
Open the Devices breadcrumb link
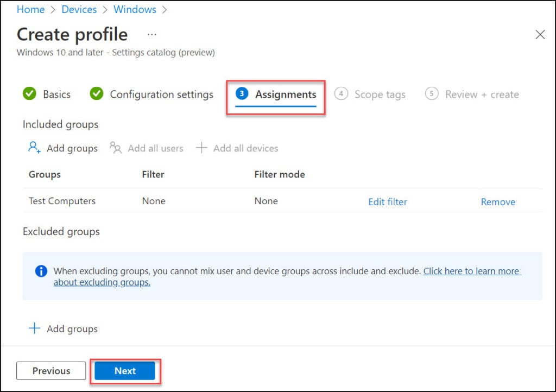79,9
